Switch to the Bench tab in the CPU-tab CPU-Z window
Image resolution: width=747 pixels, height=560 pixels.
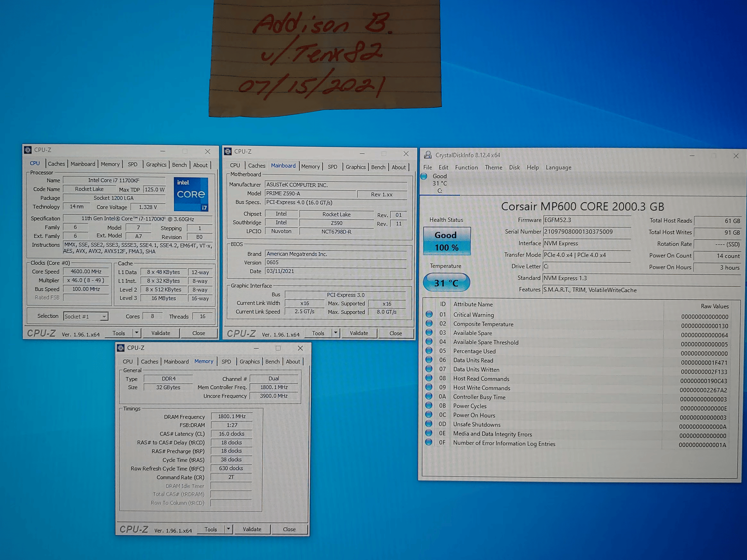click(179, 165)
